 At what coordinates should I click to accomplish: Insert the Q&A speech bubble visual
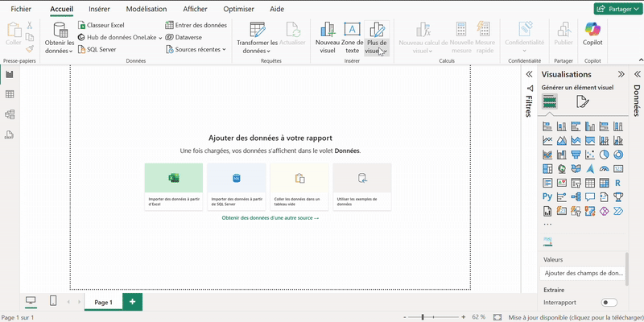[589, 196]
